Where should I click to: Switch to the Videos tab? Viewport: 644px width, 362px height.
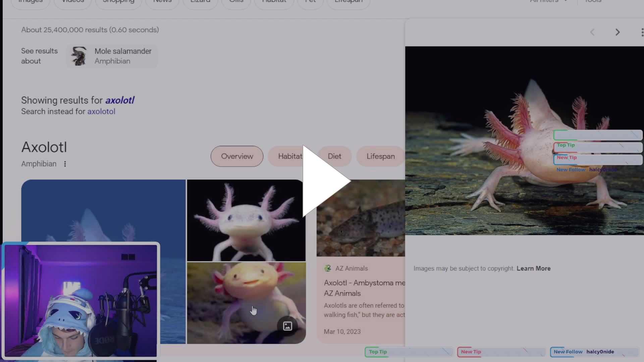click(72, 1)
